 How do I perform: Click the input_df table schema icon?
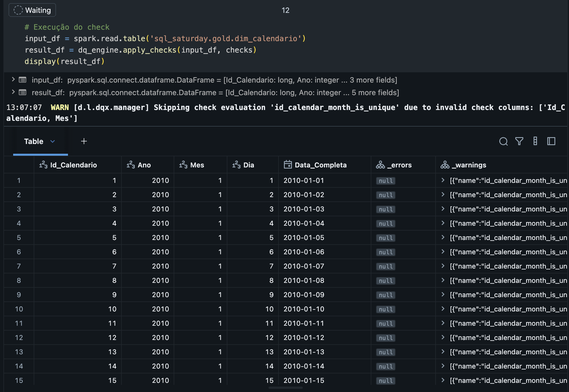click(23, 80)
